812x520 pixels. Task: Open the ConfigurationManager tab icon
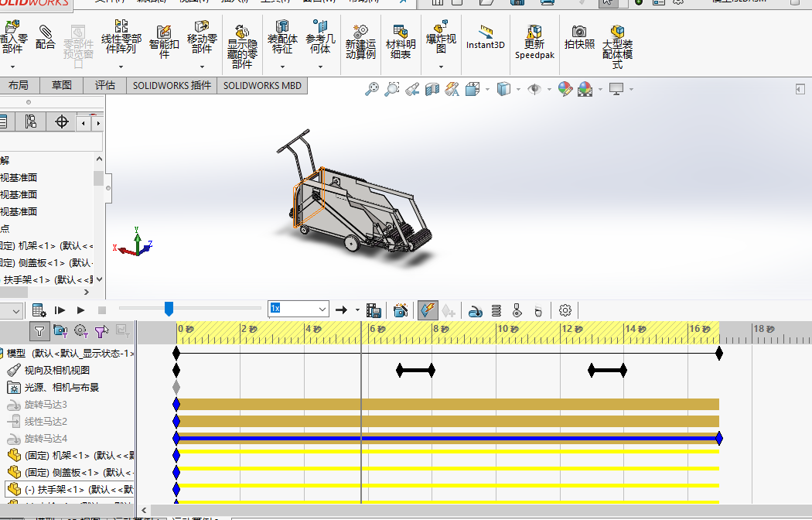coord(31,121)
